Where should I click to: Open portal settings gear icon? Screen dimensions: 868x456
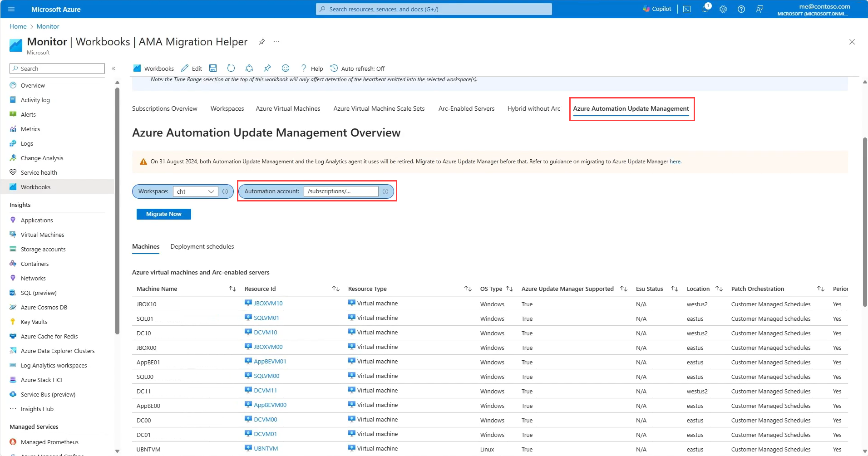click(723, 9)
